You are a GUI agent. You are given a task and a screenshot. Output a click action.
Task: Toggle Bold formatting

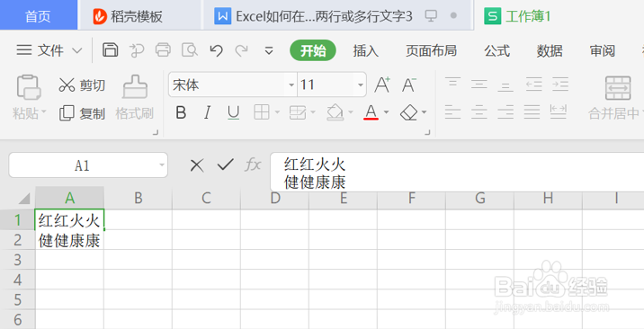click(x=181, y=112)
